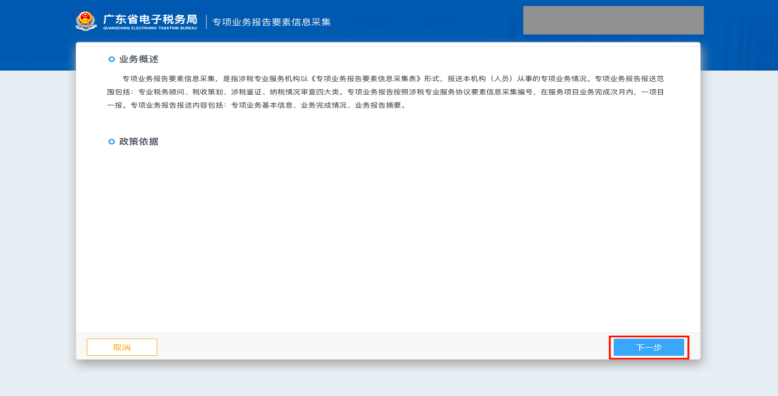Click blank blue header area left of gray box
This screenshot has height=396, width=778.
click(427, 21)
